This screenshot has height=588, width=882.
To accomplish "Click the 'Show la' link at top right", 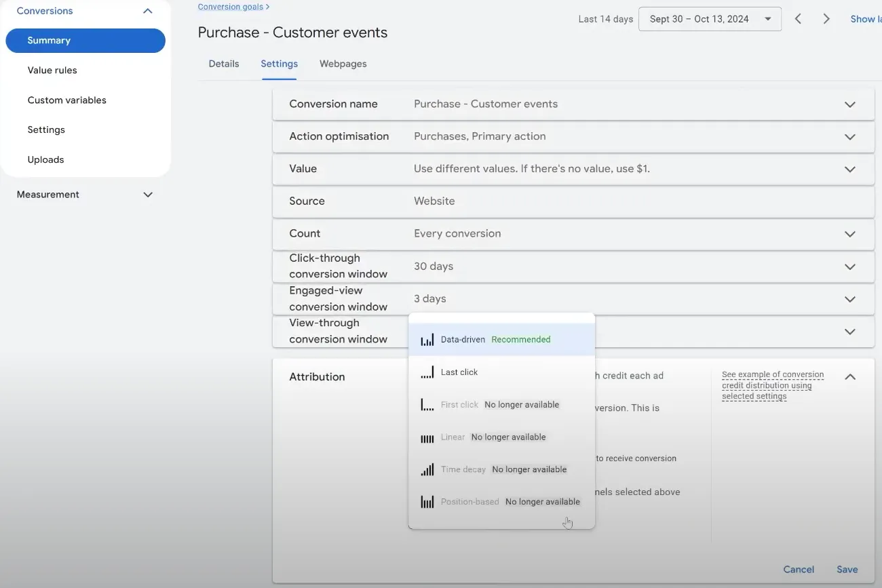I will (866, 19).
